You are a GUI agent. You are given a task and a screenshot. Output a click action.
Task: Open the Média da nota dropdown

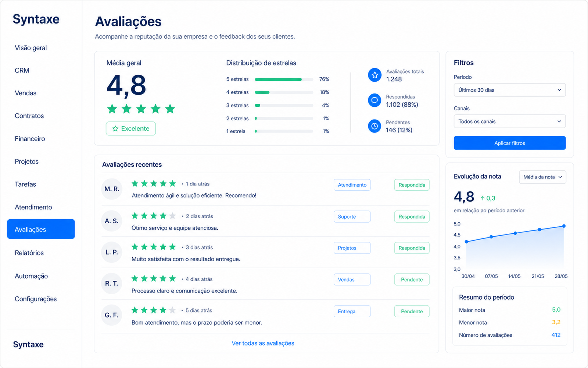(543, 177)
